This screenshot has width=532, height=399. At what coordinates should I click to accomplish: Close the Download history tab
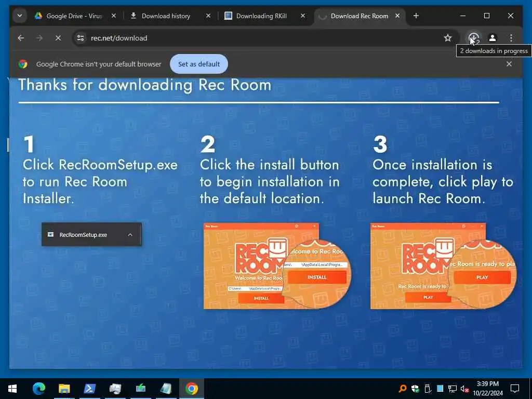point(208,16)
